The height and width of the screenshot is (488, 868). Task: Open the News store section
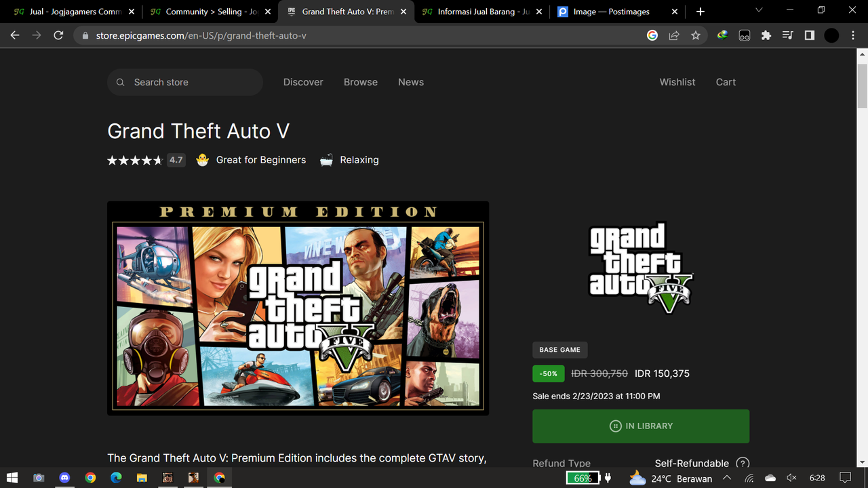(x=411, y=82)
